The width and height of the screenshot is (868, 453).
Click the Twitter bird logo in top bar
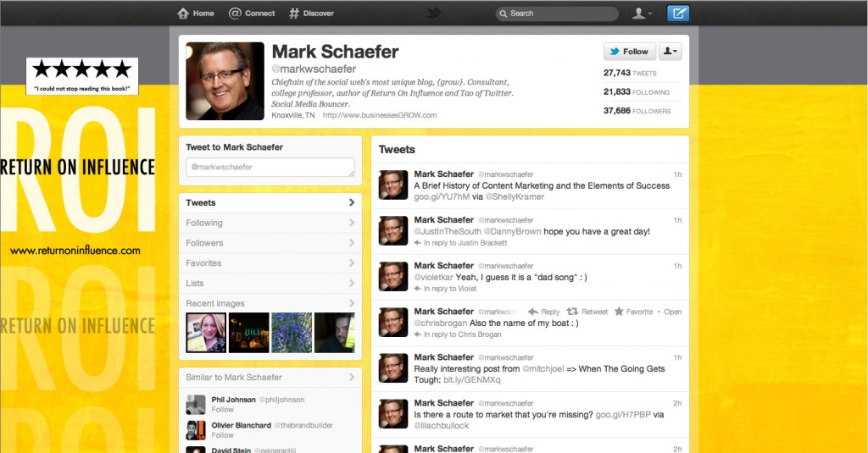tap(433, 14)
